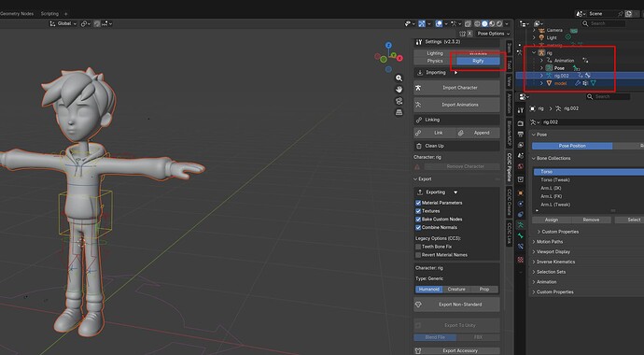
Task: Click the Append button
Action: pyautogui.click(x=478, y=133)
